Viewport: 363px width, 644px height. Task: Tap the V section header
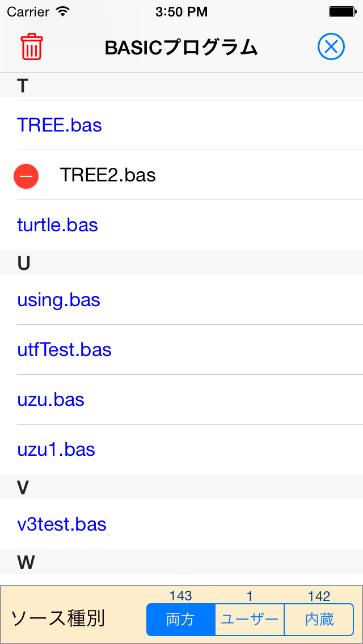(x=181, y=487)
